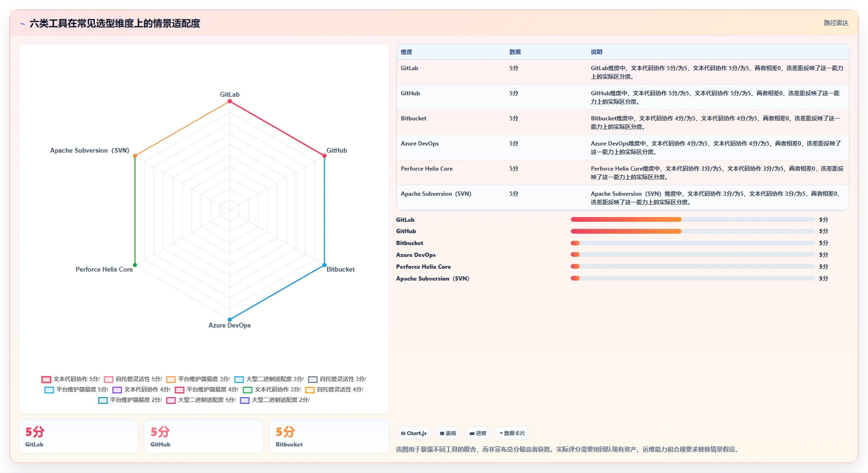Click the Bitbucket progress bar
Image resolution: width=868 pixels, height=473 pixels.
(x=693, y=243)
